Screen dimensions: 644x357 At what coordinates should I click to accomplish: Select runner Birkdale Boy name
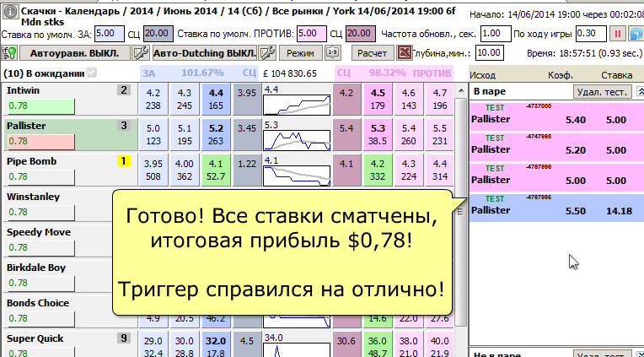click(36, 268)
